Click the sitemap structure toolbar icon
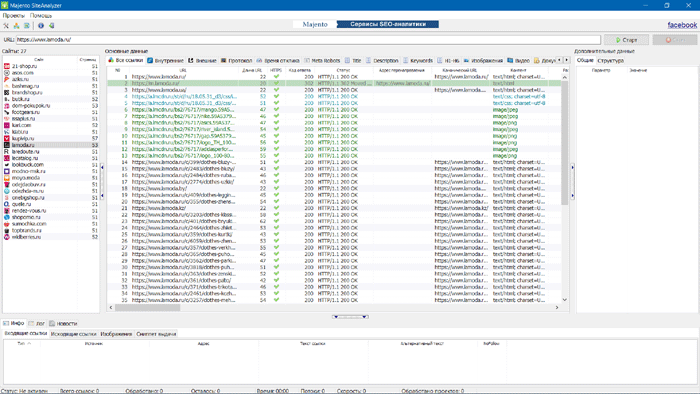This screenshot has width=700, height=394. tap(17, 26)
